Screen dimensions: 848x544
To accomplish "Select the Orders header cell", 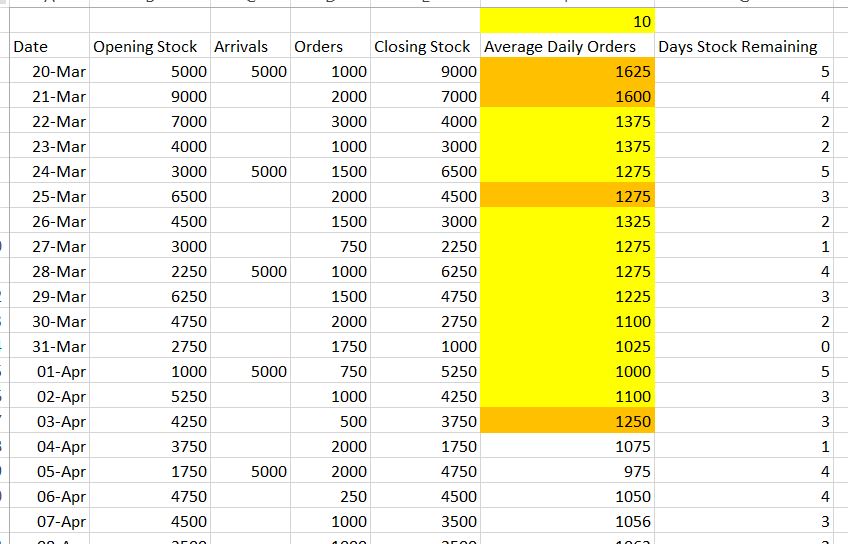I will coord(330,47).
